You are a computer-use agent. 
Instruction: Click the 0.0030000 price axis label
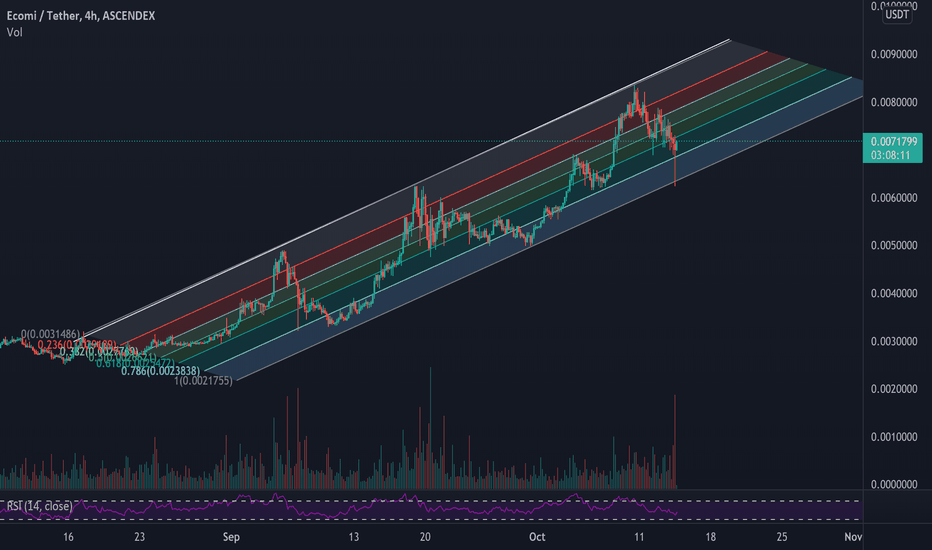point(893,341)
